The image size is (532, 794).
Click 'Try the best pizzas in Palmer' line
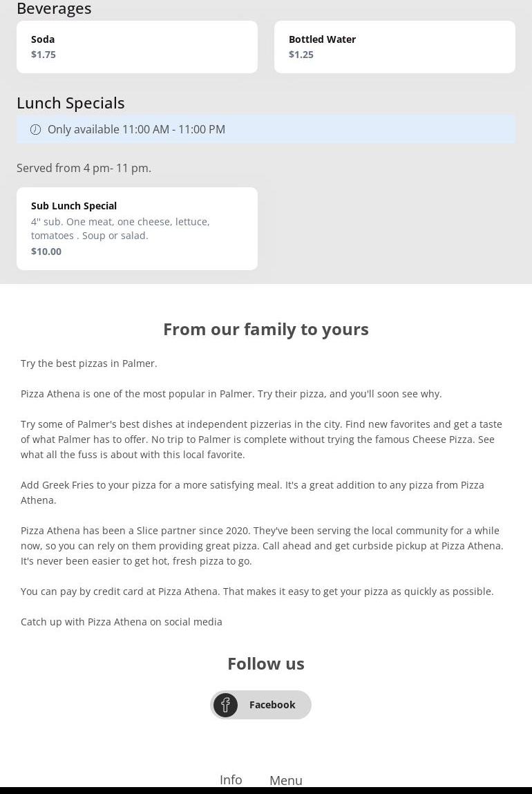coord(89,363)
